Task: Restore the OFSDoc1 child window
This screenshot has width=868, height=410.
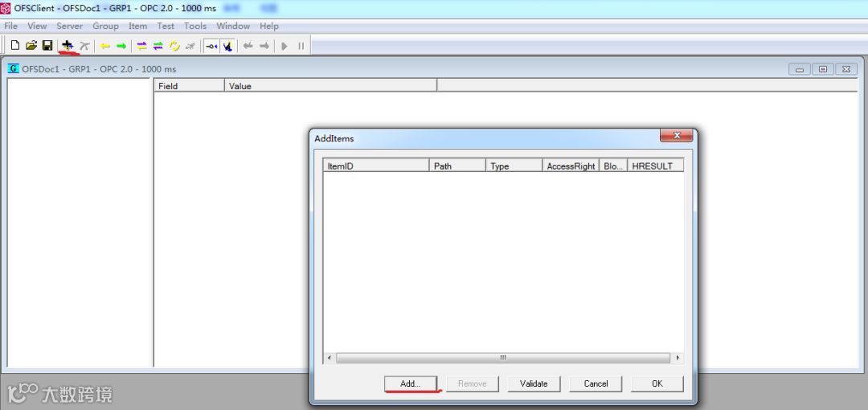Action: coord(823,69)
